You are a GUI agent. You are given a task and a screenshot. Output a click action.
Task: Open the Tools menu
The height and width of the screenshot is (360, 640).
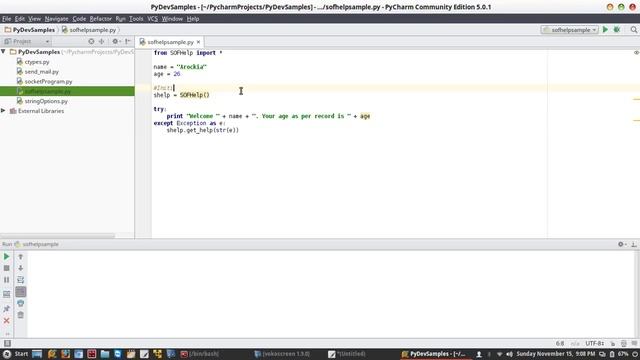coord(136,19)
